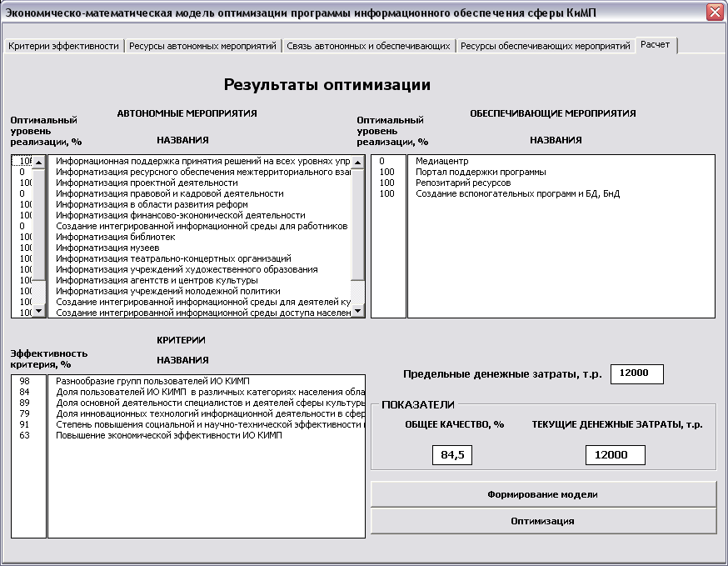Click the 0 level value beside Медиацентр
Image resolution: width=728 pixels, height=566 pixels.
coord(388,161)
